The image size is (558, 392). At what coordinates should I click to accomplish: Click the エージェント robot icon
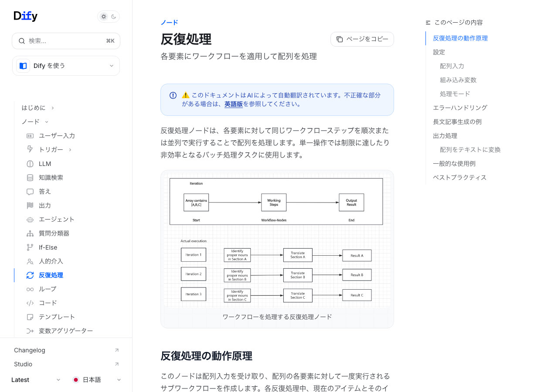coord(30,220)
